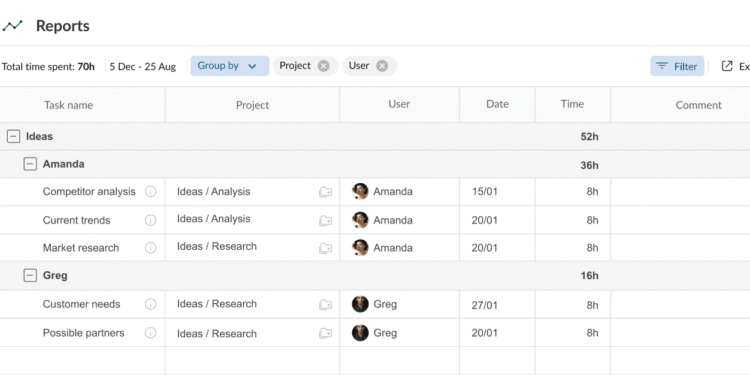Open the info icon for Market research
The width and height of the screenshot is (750, 375).
[x=151, y=248]
